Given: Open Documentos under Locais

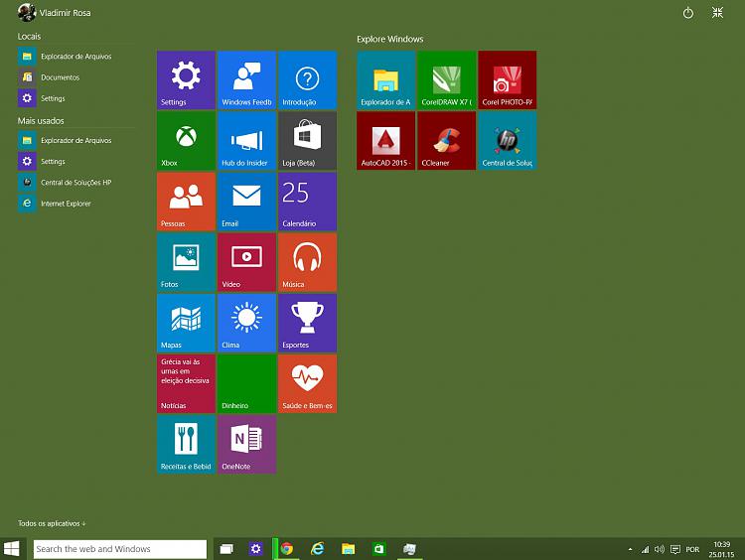Looking at the screenshot, I should [49, 77].
